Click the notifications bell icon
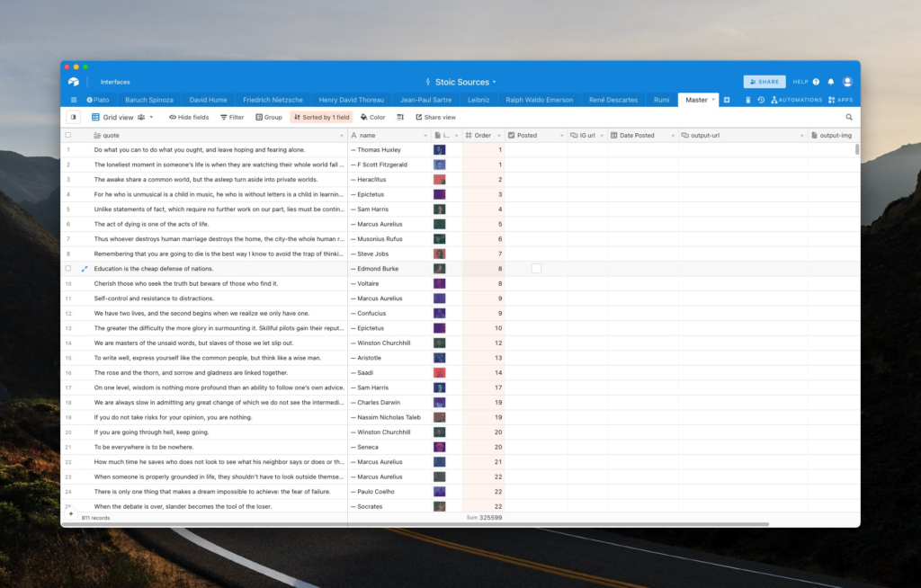This screenshot has height=588, width=921. coord(830,82)
